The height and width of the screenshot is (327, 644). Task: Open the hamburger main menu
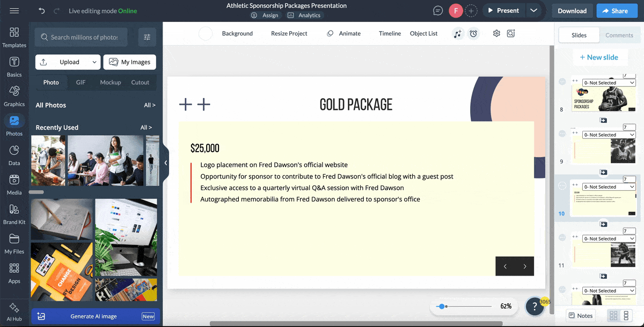[x=14, y=11]
